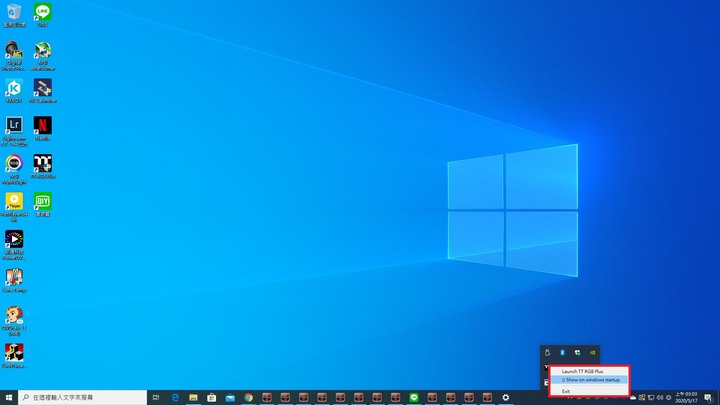
Task: Open the network status tray icon
Action: click(651, 398)
